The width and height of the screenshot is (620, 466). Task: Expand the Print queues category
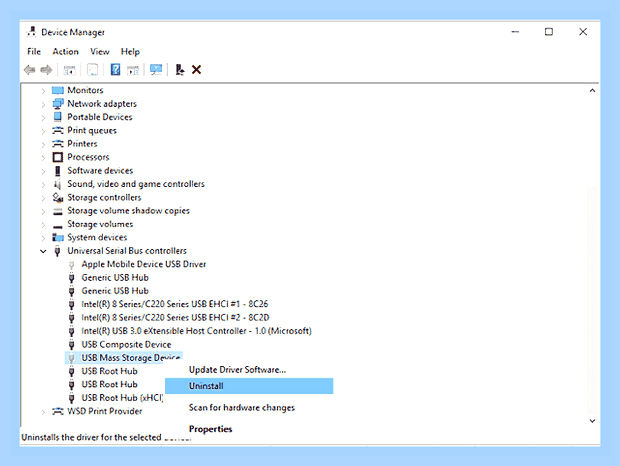point(43,131)
